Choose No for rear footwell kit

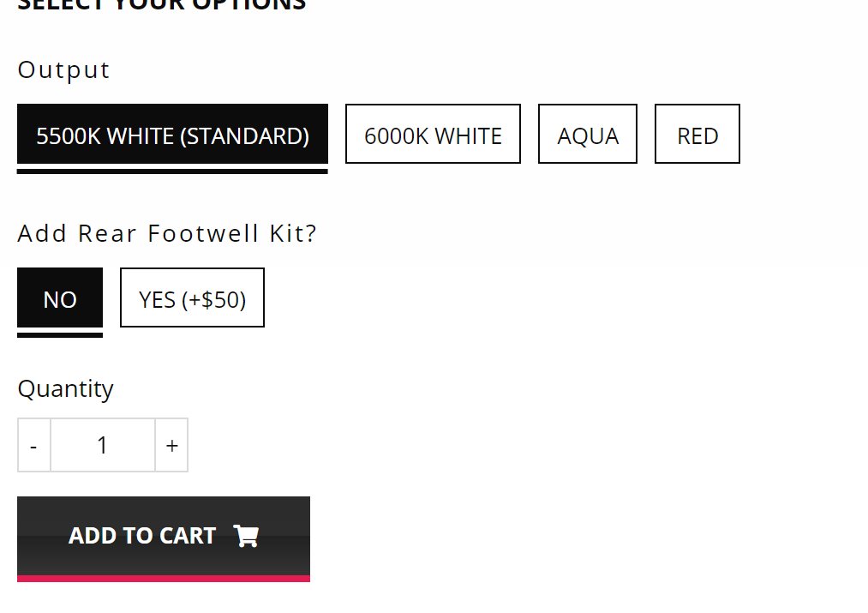(60, 297)
